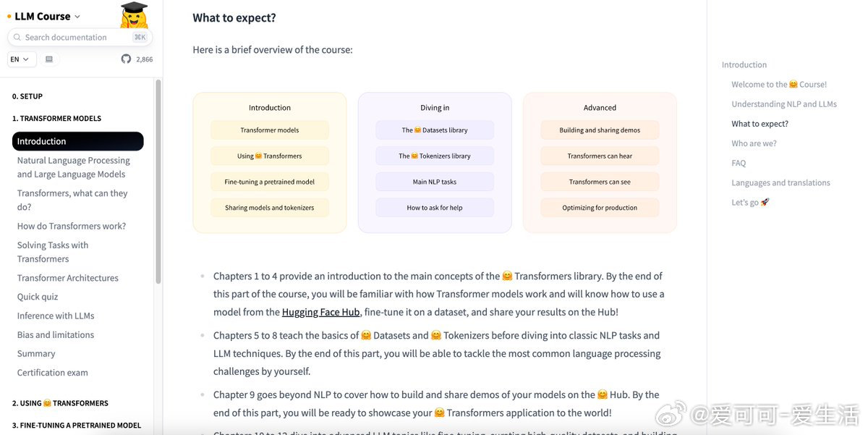Expand 2. USING TRANSFORMERS chapter heading

click(60, 403)
